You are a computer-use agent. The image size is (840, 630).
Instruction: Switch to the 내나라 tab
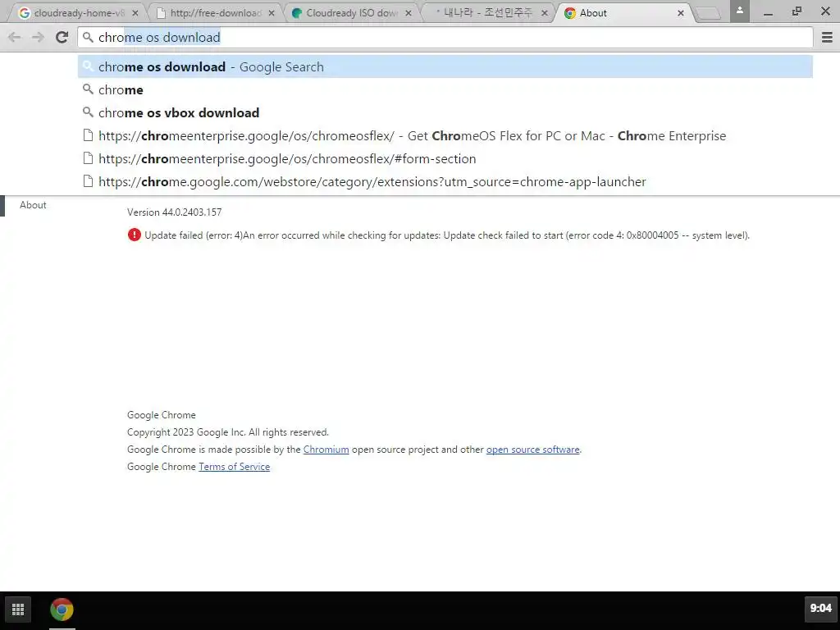coord(487,13)
